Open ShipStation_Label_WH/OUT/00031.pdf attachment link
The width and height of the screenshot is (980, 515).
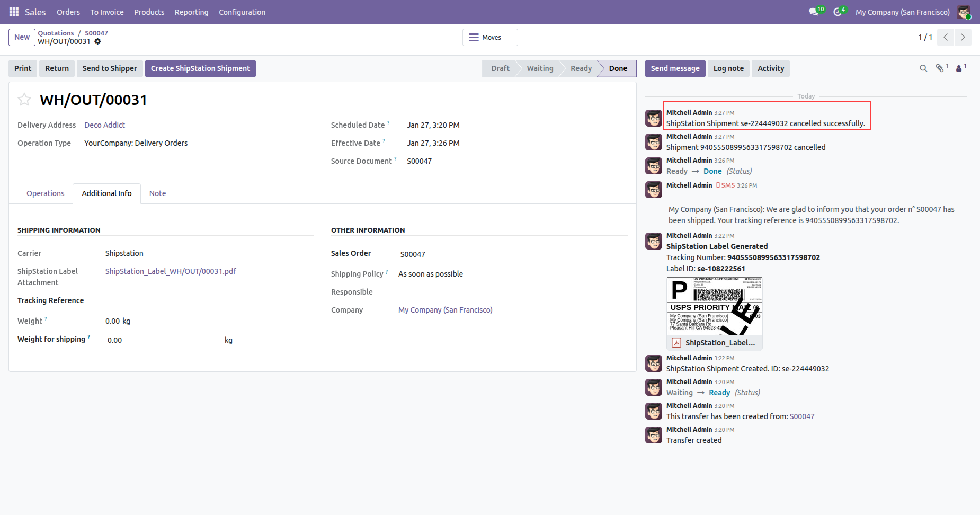point(171,271)
